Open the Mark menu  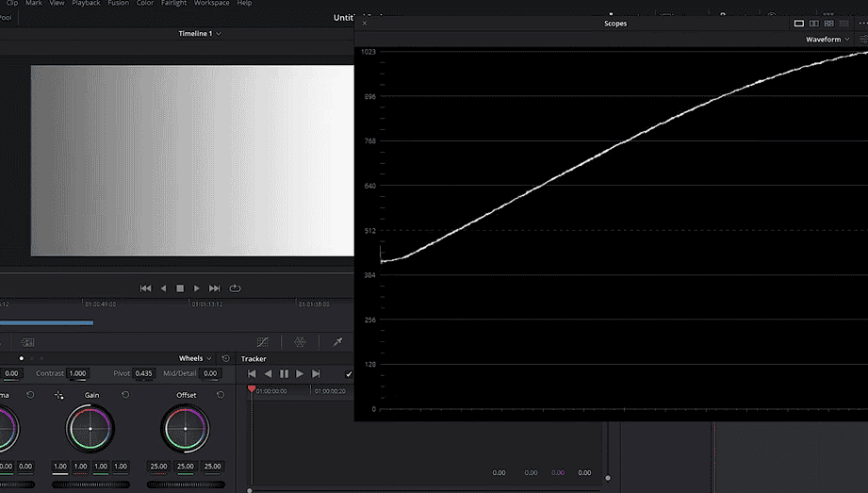tap(34, 4)
